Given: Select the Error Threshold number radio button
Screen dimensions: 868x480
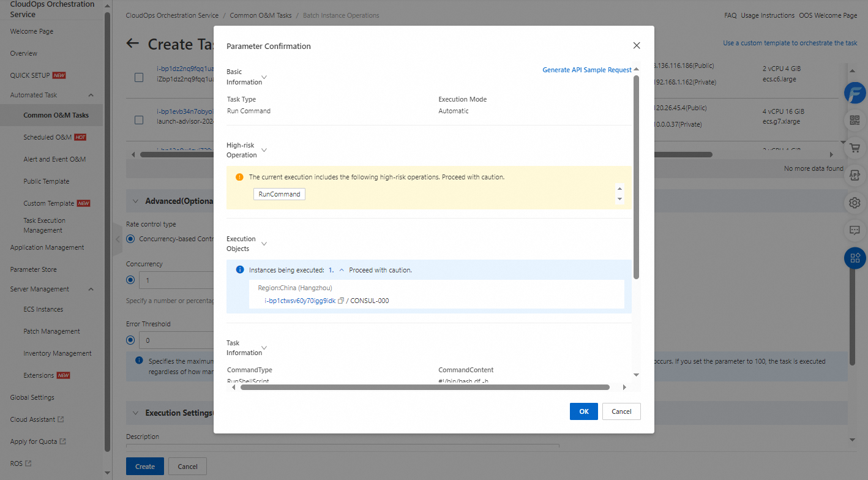Looking at the screenshot, I should pyautogui.click(x=130, y=340).
